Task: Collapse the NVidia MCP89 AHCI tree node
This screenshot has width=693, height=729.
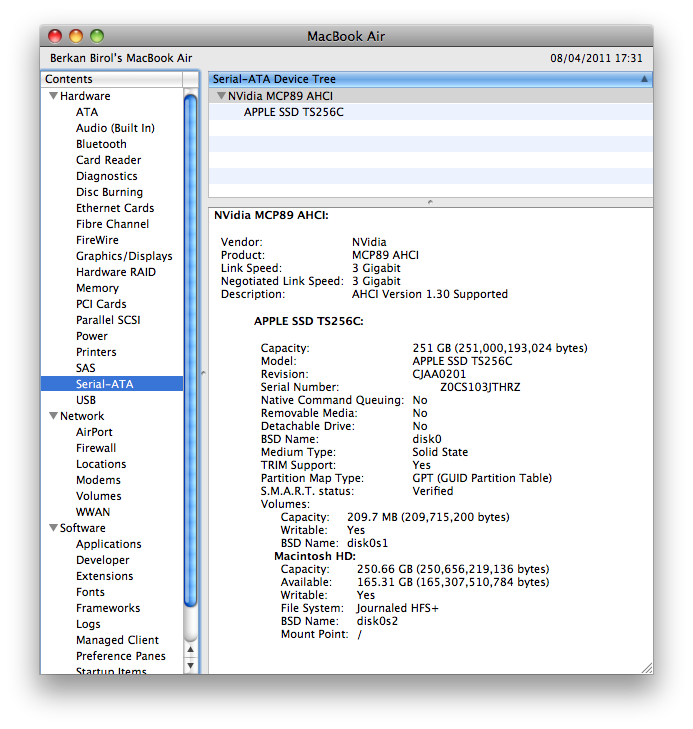Action: tap(221, 96)
